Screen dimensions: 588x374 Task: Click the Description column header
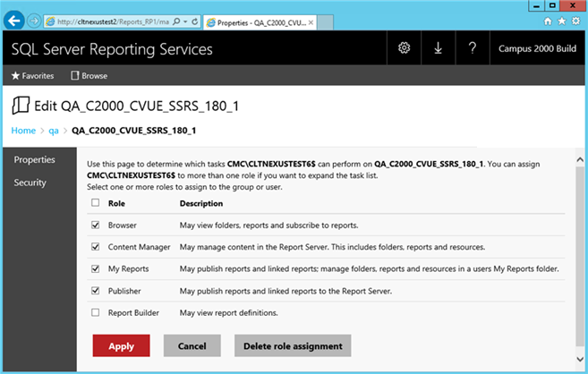click(x=201, y=203)
